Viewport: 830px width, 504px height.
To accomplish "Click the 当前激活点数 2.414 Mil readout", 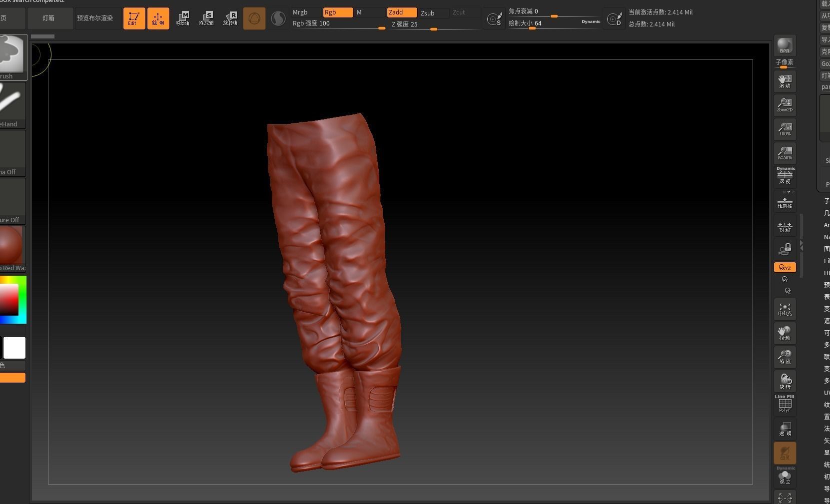I will coord(661,12).
